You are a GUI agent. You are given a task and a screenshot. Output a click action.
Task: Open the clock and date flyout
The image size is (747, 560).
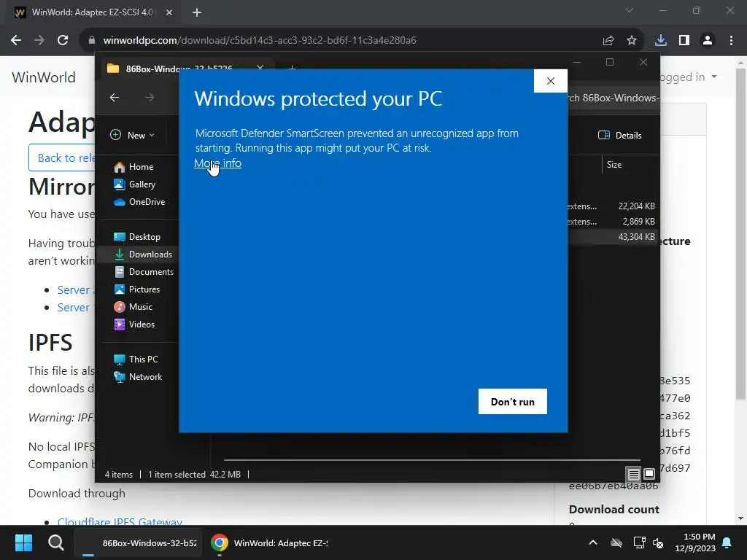[695, 542]
